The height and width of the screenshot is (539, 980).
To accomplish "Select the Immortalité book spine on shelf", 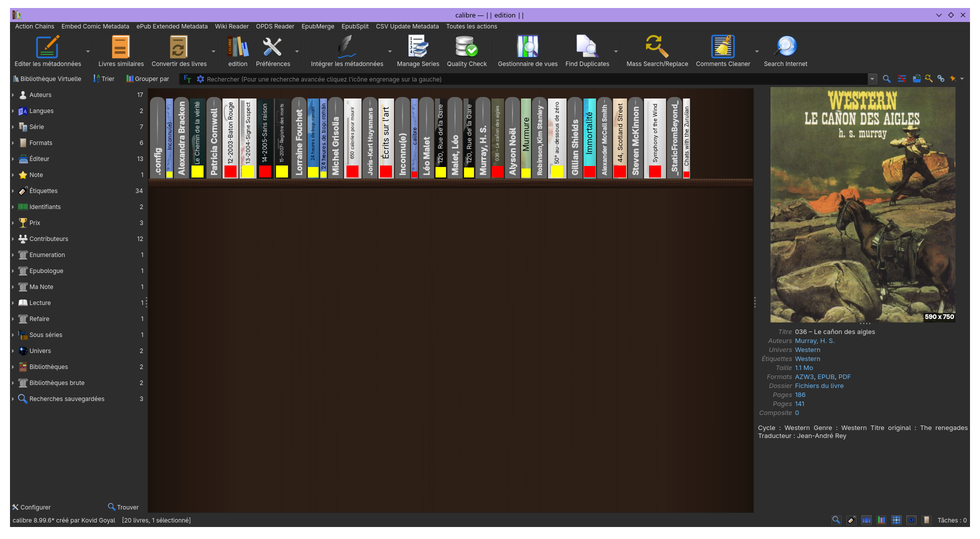I will (589, 138).
